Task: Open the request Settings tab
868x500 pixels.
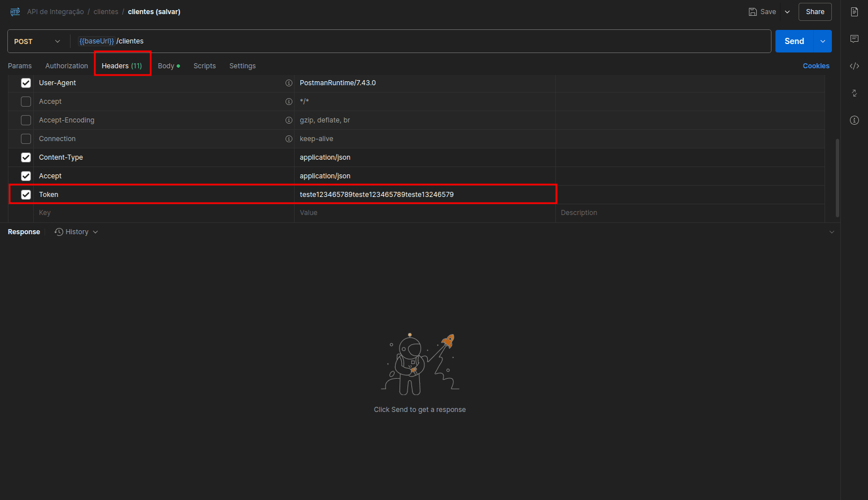Action: (x=243, y=66)
